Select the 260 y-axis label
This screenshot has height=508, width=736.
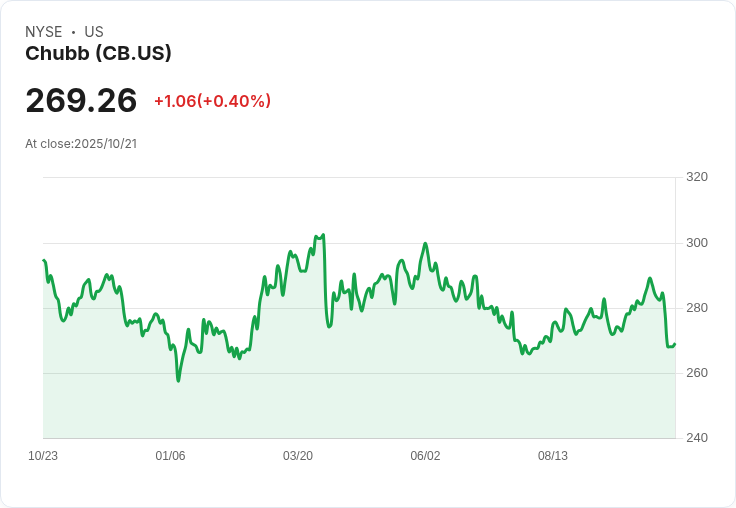click(x=696, y=373)
